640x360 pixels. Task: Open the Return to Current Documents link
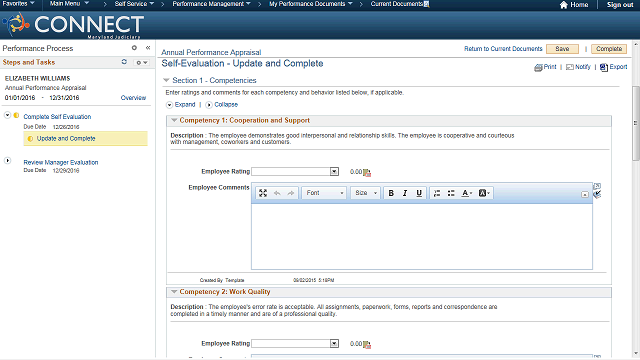tap(503, 49)
